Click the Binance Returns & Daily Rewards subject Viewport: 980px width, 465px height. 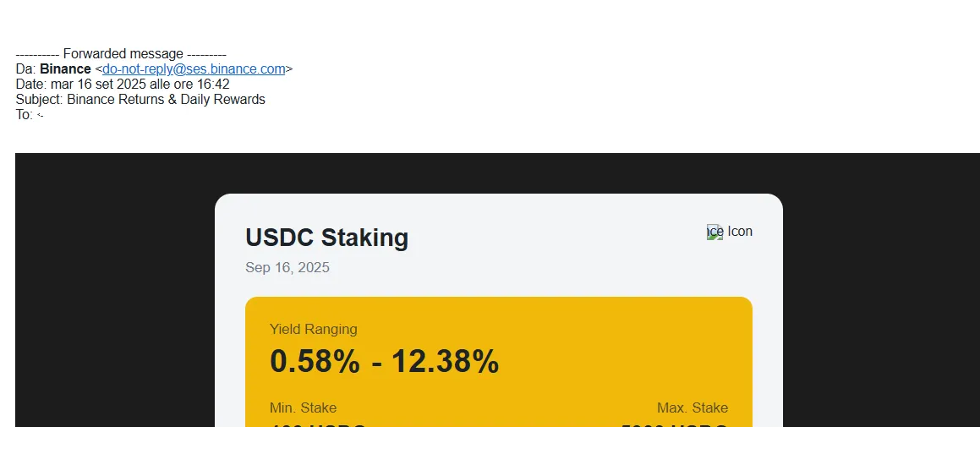[166, 100]
